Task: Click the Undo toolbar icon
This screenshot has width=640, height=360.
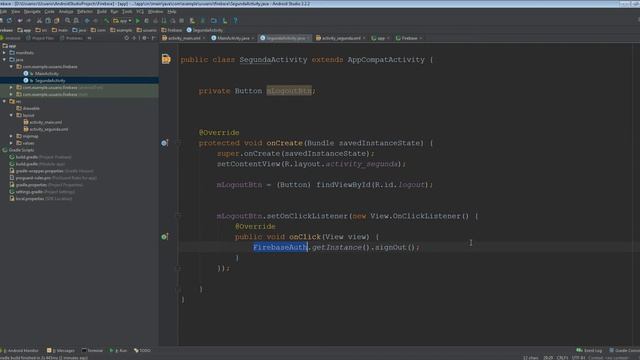Action: tap(20, 20)
